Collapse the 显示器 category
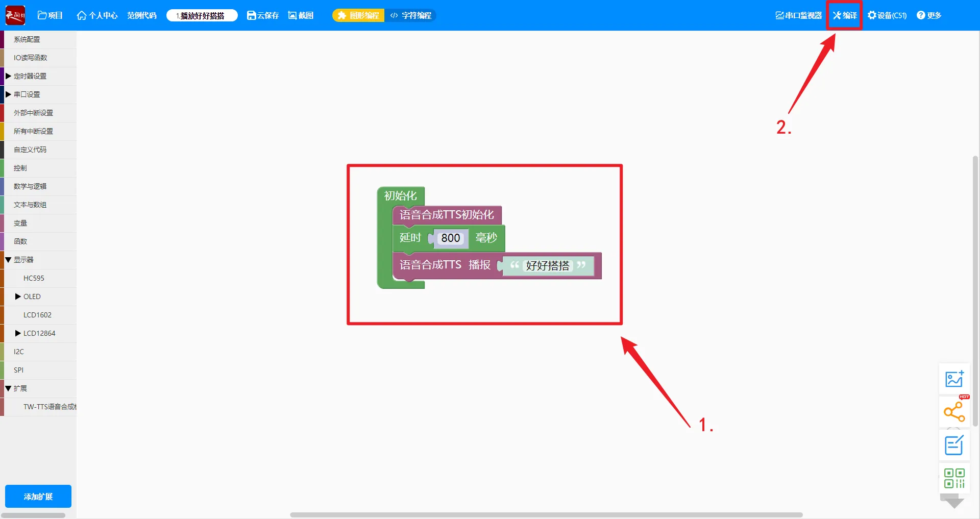 (x=8, y=260)
